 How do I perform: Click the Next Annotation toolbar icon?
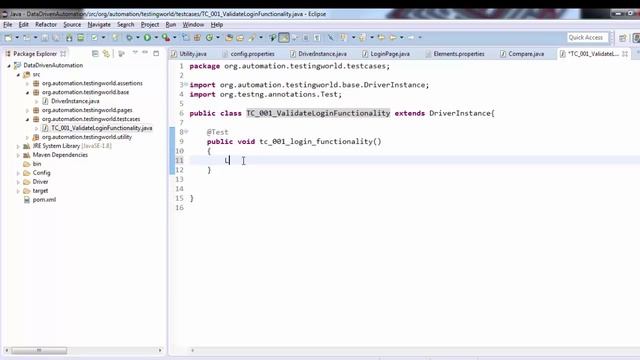click(343, 38)
